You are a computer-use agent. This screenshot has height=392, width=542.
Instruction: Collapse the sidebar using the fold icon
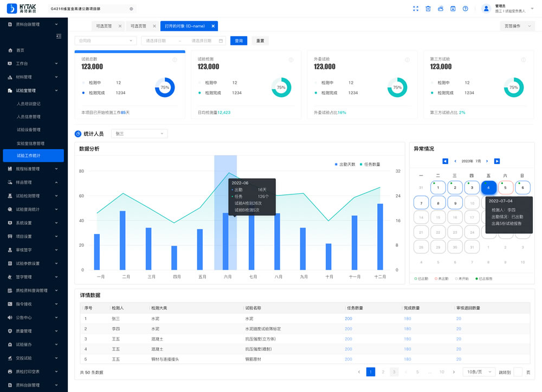(x=59, y=36)
